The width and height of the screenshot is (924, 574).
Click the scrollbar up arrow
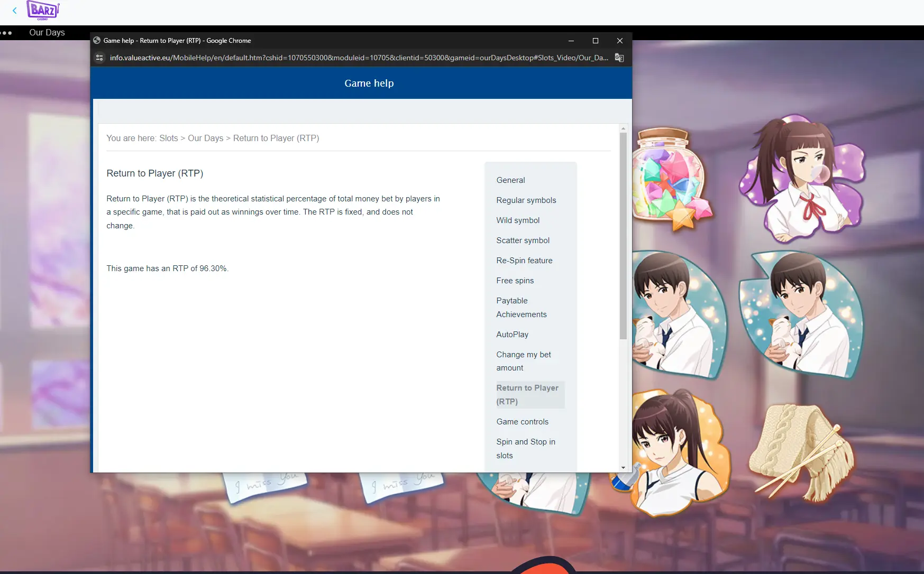623,128
